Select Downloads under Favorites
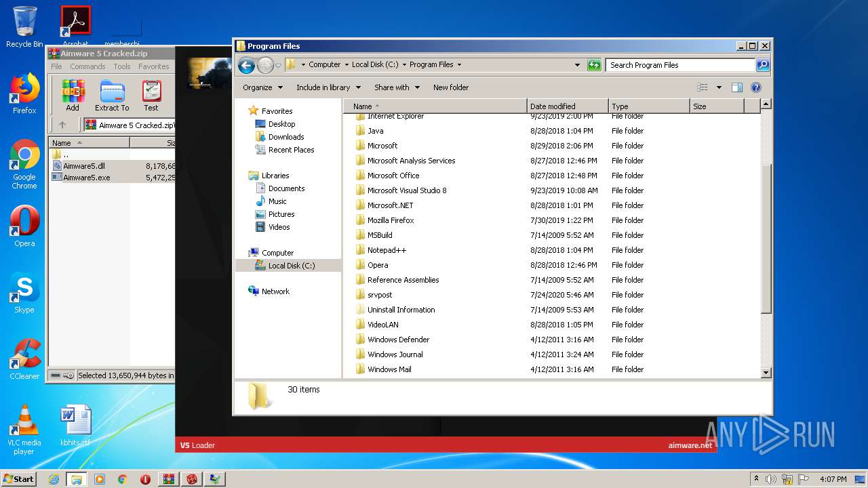This screenshot has width=868, height=488. pos(285,137)
